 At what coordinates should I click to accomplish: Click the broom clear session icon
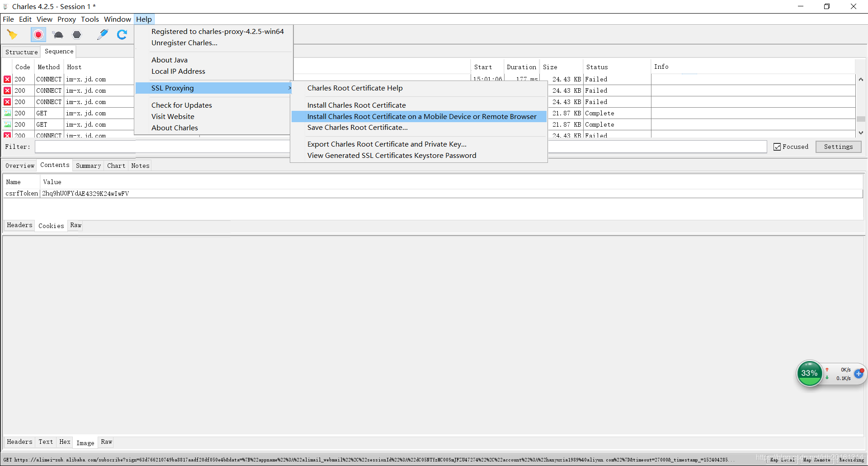12,34
